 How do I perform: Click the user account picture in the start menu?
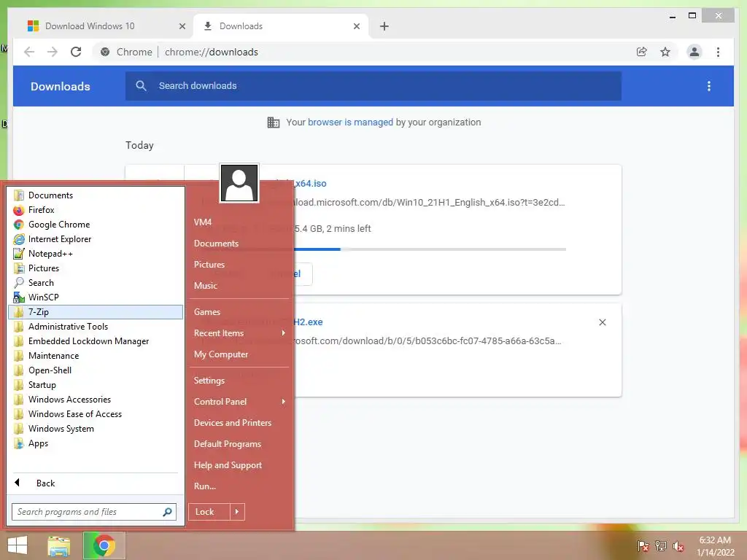coord(239,183)
